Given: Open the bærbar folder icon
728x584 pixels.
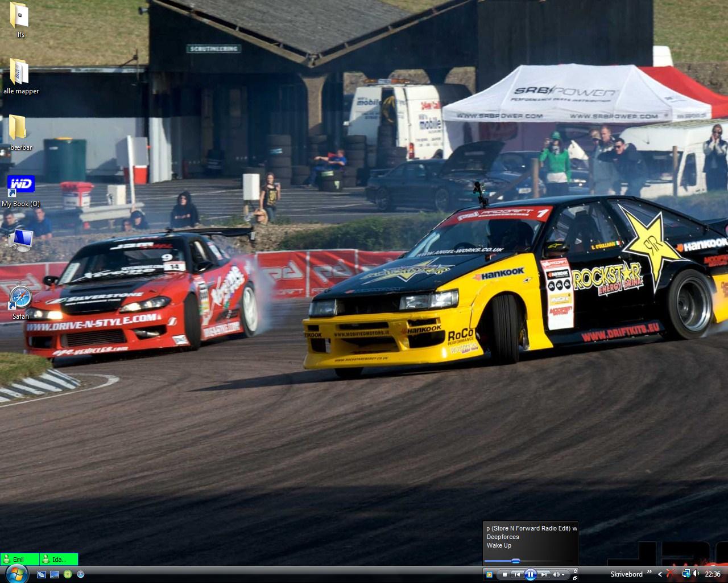Looking at the screenshot, I should (x=20, y=133).
